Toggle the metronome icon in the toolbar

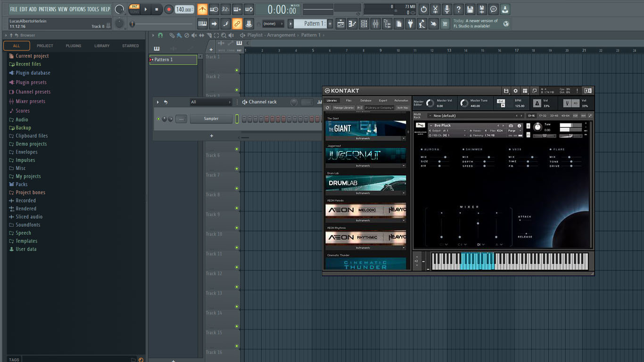(202, 9)
